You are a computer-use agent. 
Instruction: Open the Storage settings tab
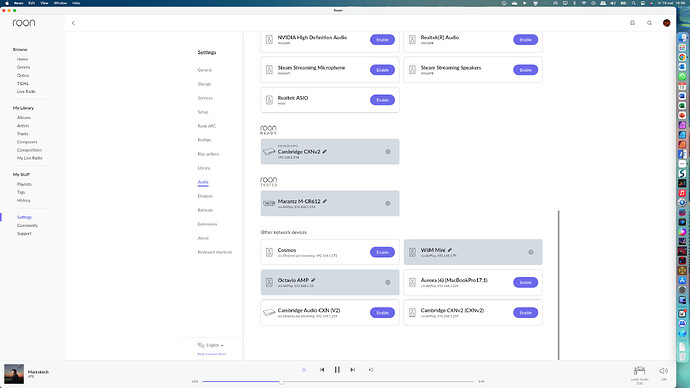(x=204, y=84)
